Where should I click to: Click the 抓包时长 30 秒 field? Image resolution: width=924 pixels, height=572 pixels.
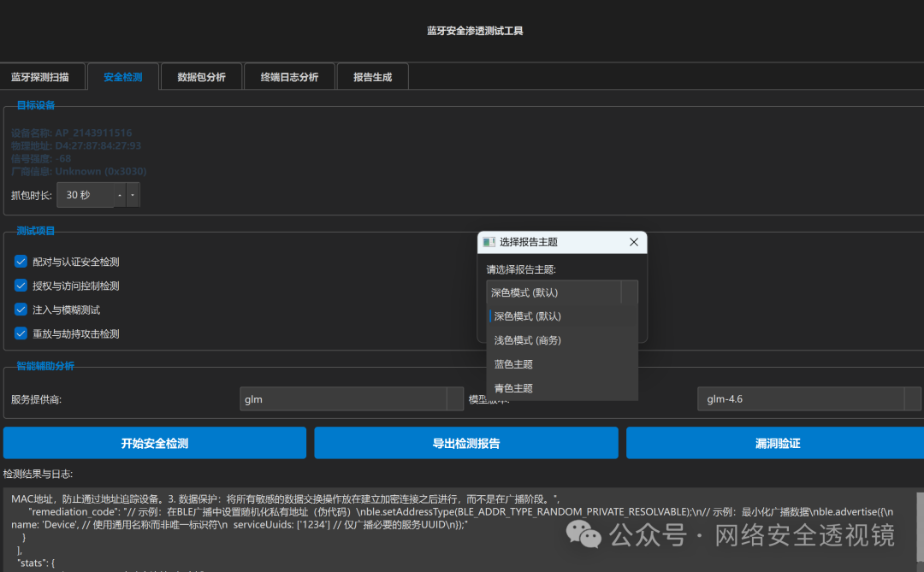click(85, 195)
